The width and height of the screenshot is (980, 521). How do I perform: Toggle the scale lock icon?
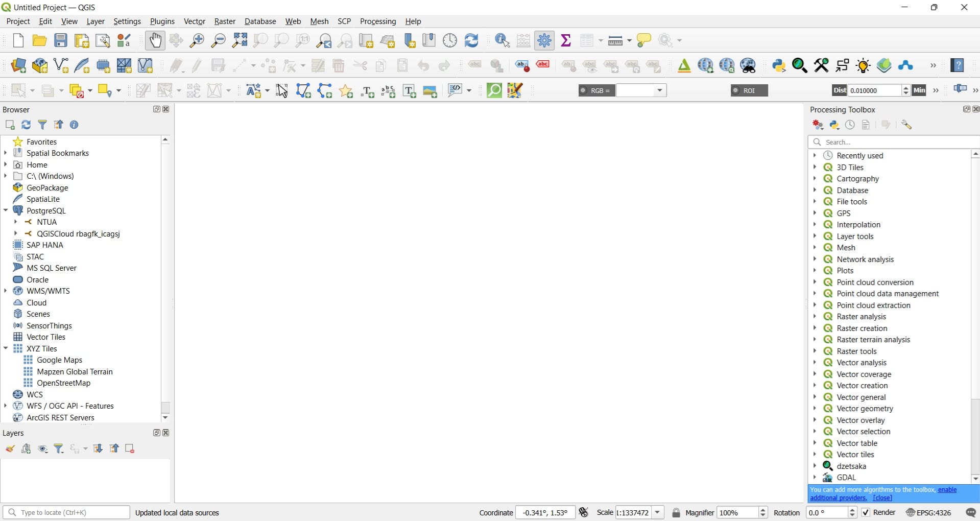point(676,512)
